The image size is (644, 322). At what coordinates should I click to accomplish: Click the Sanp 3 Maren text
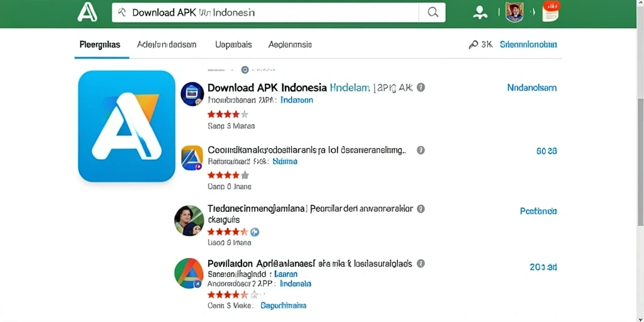pos(231,126)
